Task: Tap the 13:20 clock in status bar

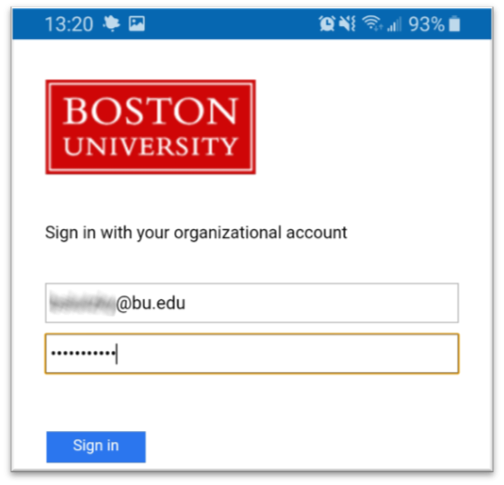Action: pyautogui.click(x=69, y=24)
